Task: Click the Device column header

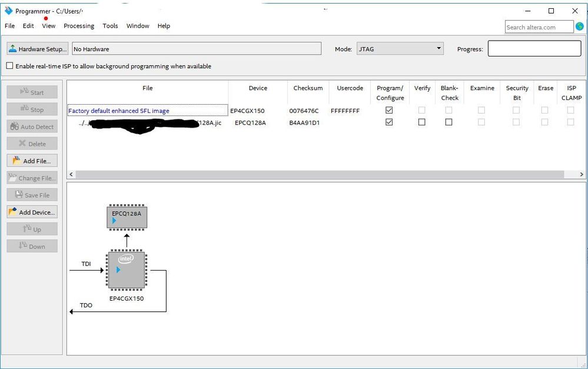Action: coord(258,88)
